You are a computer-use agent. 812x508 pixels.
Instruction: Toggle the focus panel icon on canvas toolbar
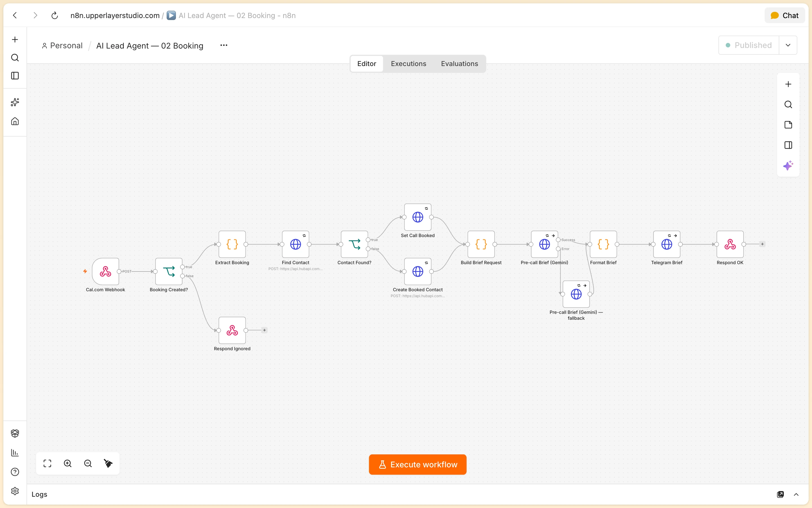(788, 145)
